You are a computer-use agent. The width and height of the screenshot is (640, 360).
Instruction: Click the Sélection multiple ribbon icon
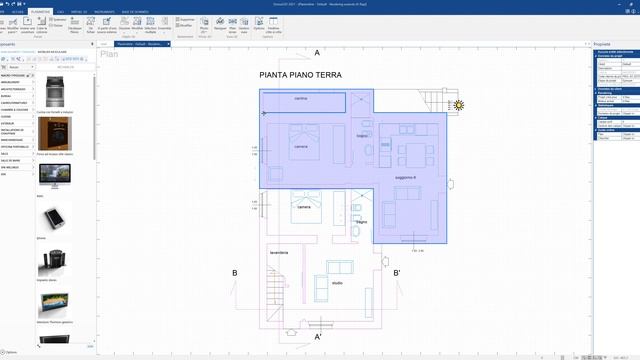pyautogui.click(x=150, y=25)
